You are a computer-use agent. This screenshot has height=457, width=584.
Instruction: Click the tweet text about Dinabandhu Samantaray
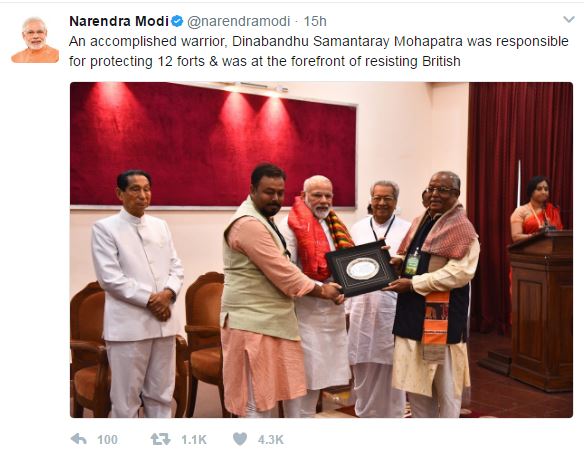(318, 51)
